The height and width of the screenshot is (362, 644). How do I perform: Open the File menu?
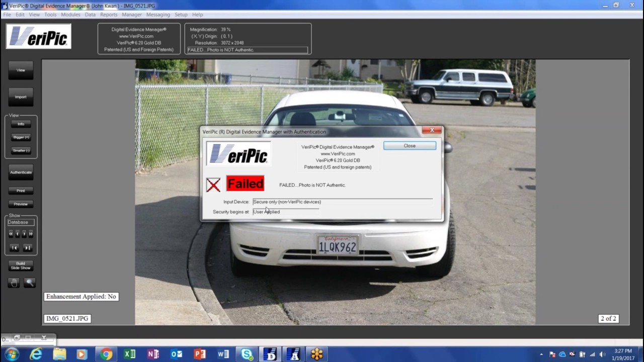click(x=7, y=15)
